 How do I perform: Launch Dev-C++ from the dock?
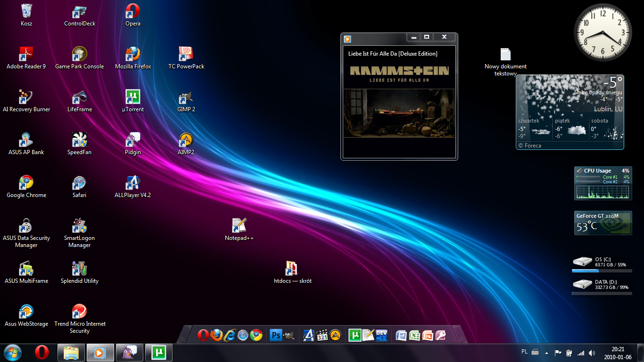(381, 335)
